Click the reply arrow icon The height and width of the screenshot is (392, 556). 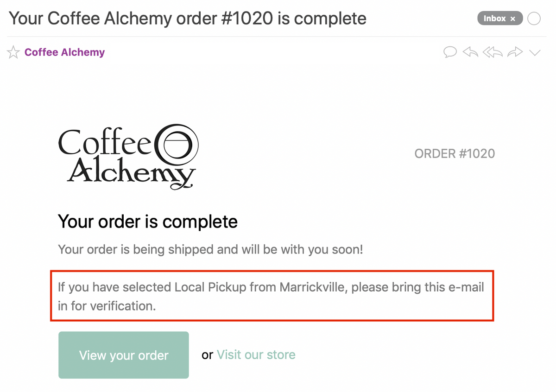pos(470,52)
